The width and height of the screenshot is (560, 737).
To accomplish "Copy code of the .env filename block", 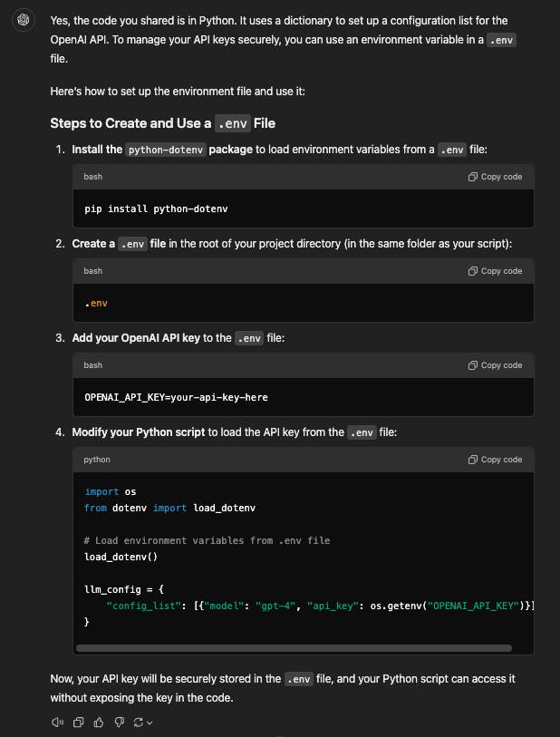I will 495,271.
